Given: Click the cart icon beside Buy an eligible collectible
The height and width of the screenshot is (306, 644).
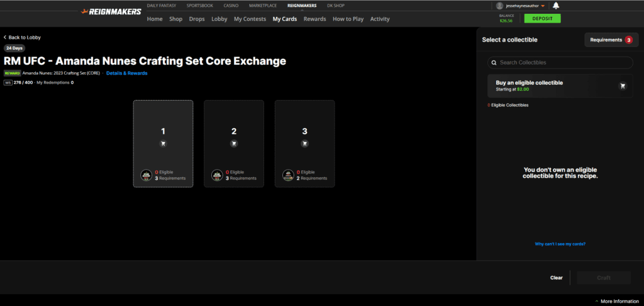Looking at the screenshot, I should tap(623, 86).
